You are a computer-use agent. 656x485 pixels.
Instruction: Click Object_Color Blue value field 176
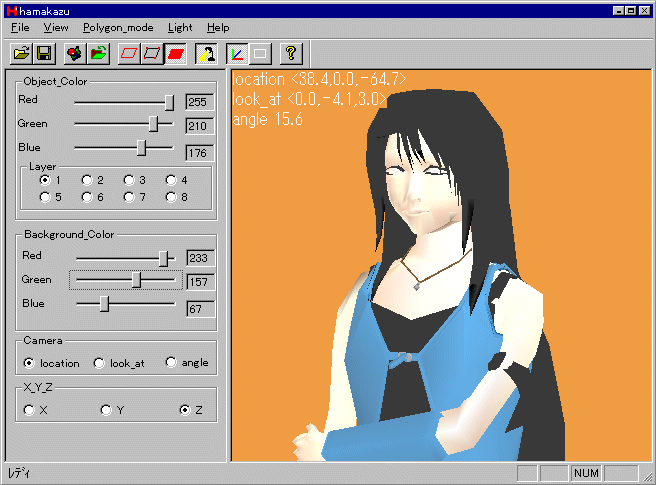pyautogui.click(x=200, y=153)
